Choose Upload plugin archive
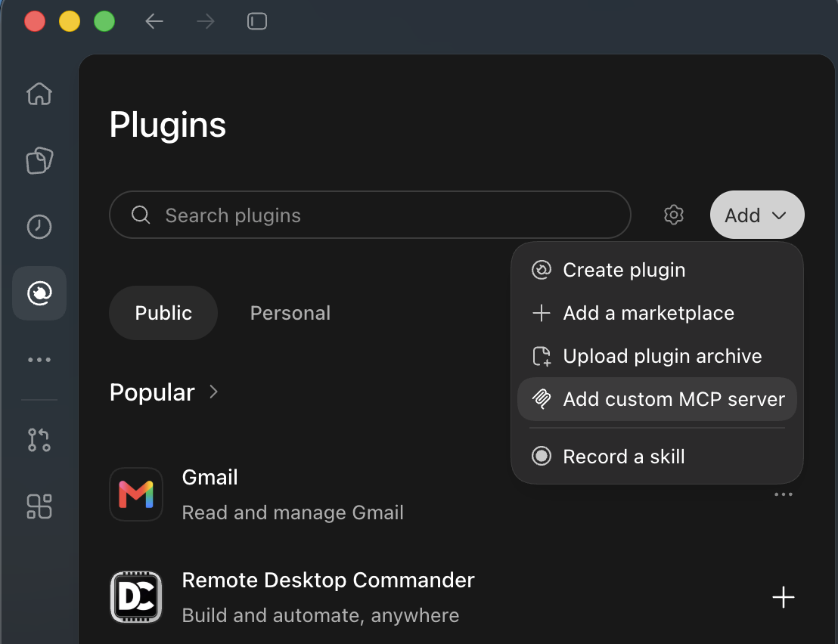838x644 pixels. coord(656,356)
